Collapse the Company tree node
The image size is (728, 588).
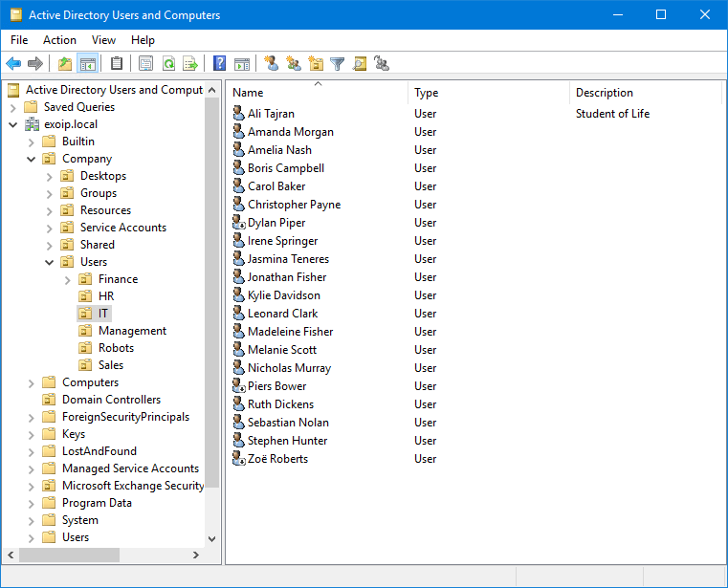32,159
